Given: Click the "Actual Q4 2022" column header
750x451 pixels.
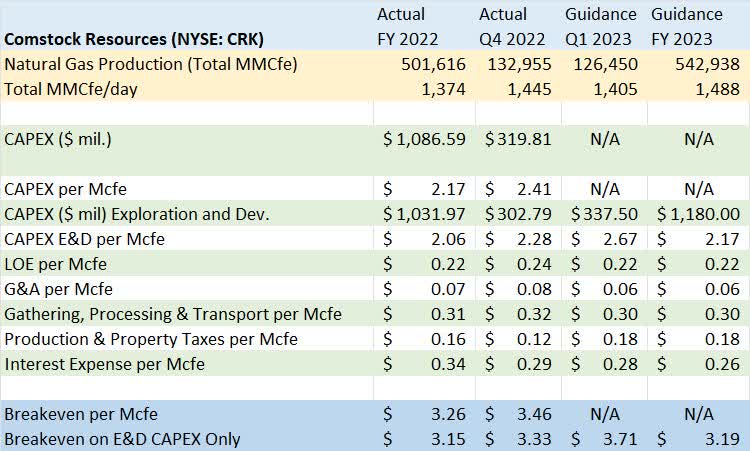Looking at the screenshot, I should [x=512, y=26].
